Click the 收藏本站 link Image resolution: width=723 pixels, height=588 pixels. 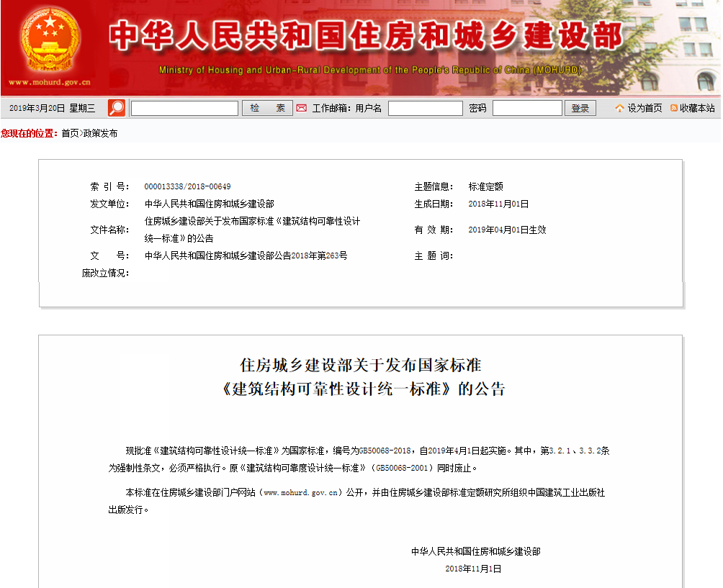tap(697, 108)
